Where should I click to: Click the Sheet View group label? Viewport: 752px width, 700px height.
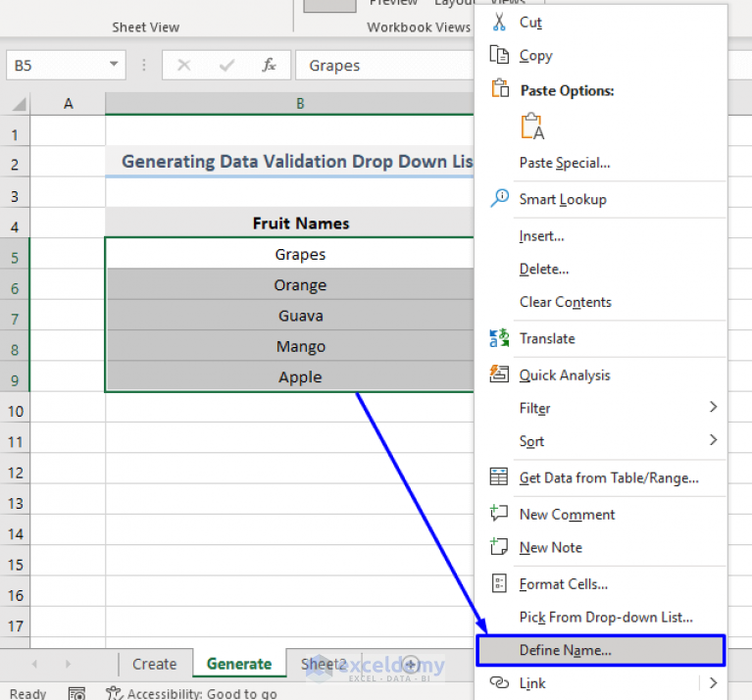[x=146, y=27]
